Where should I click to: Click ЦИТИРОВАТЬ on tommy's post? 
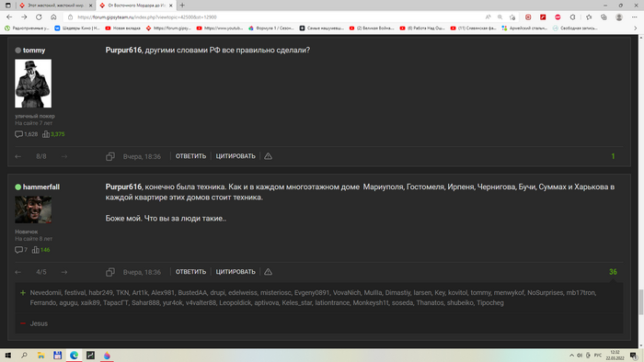pyautogui.click(x=236, y=156)
